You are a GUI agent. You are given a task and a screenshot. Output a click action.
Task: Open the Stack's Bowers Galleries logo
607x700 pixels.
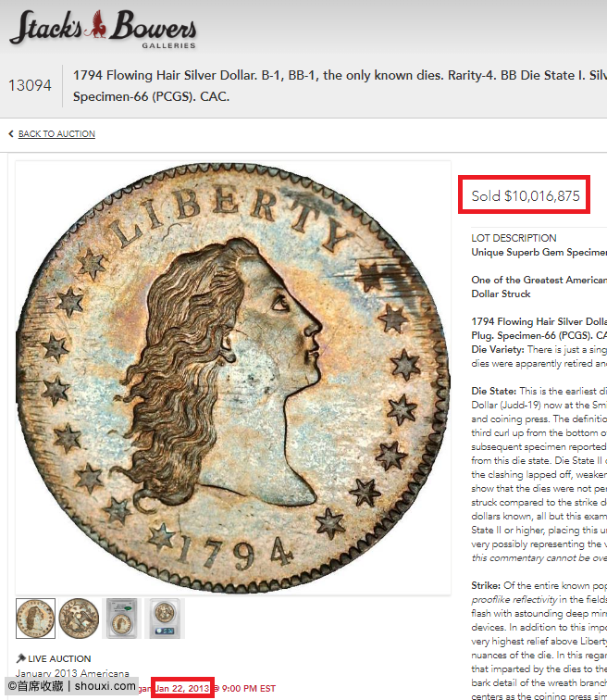[103, 29]
